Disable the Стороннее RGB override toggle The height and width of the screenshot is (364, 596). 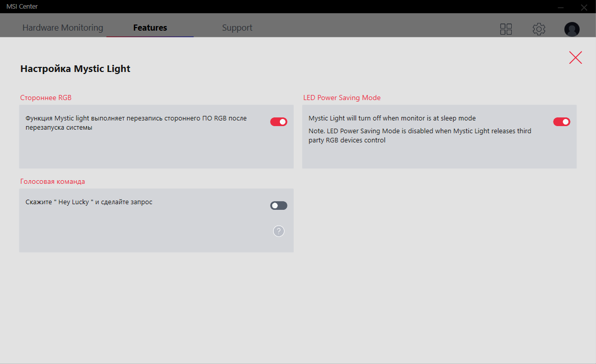[x=279, y=122]
